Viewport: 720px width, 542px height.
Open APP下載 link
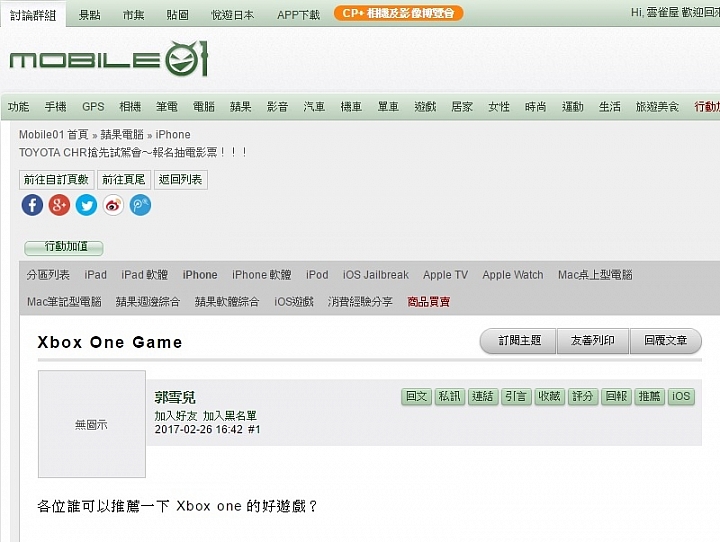point(298,15)
